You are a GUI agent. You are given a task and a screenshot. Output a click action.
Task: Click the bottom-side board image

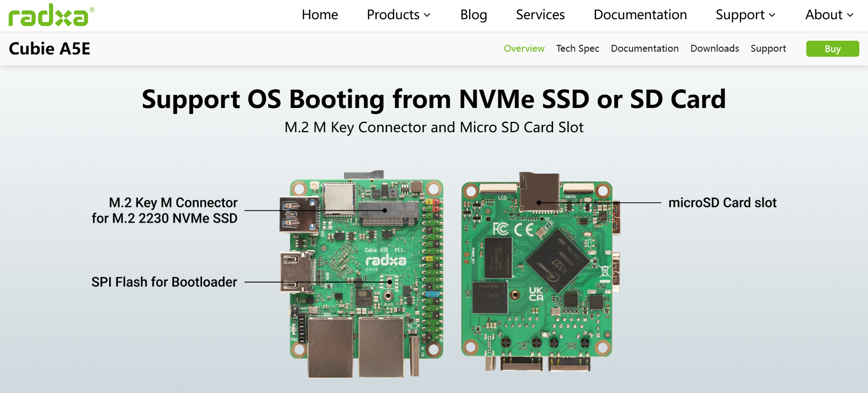point(540,272)
